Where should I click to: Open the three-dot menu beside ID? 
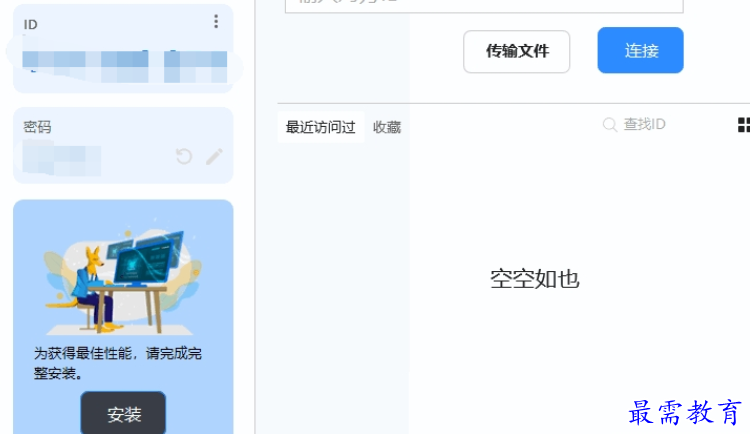216,22
